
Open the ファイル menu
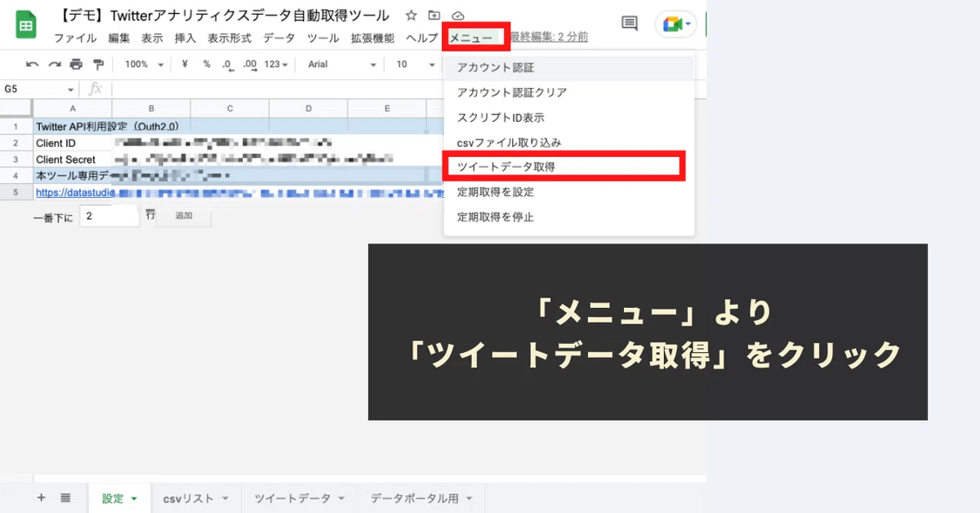pos(75,38)
